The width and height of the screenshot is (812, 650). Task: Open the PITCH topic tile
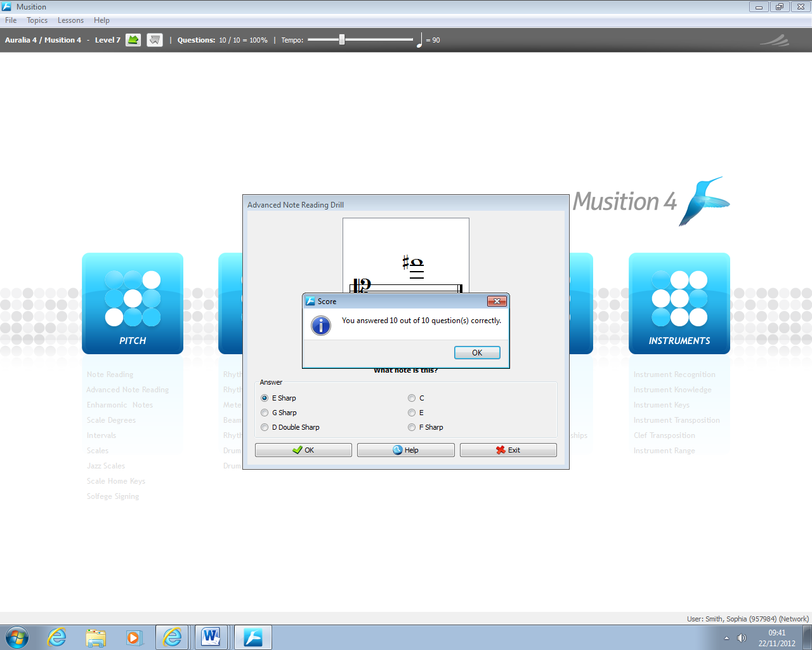[x=133, y=303]
